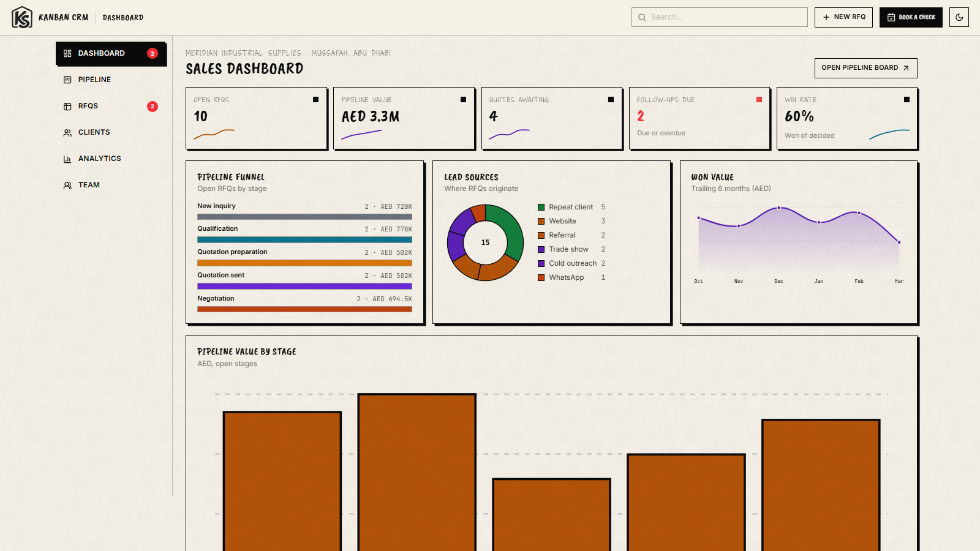Click the New inquiry funnel bar

304,217
